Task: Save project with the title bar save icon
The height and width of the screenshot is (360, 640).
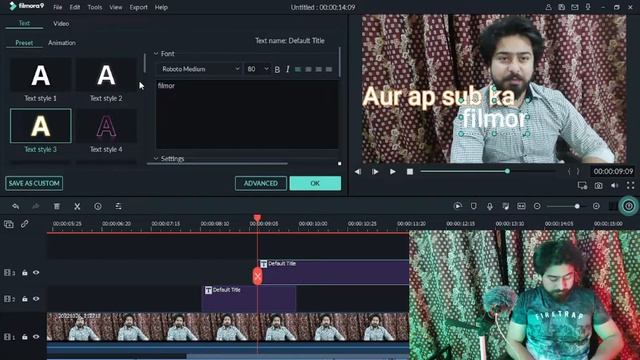Action: [562, 7]
